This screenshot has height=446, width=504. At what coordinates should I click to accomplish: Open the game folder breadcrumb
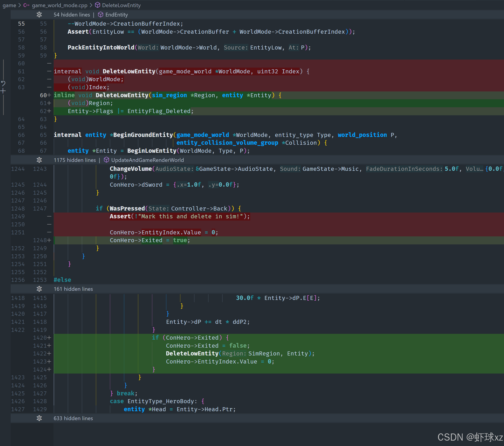tap(9, 5)
